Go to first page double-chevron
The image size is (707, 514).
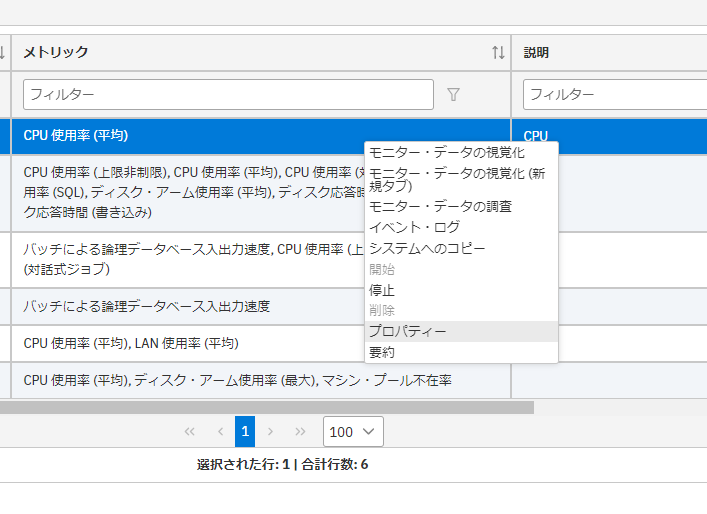189,431
